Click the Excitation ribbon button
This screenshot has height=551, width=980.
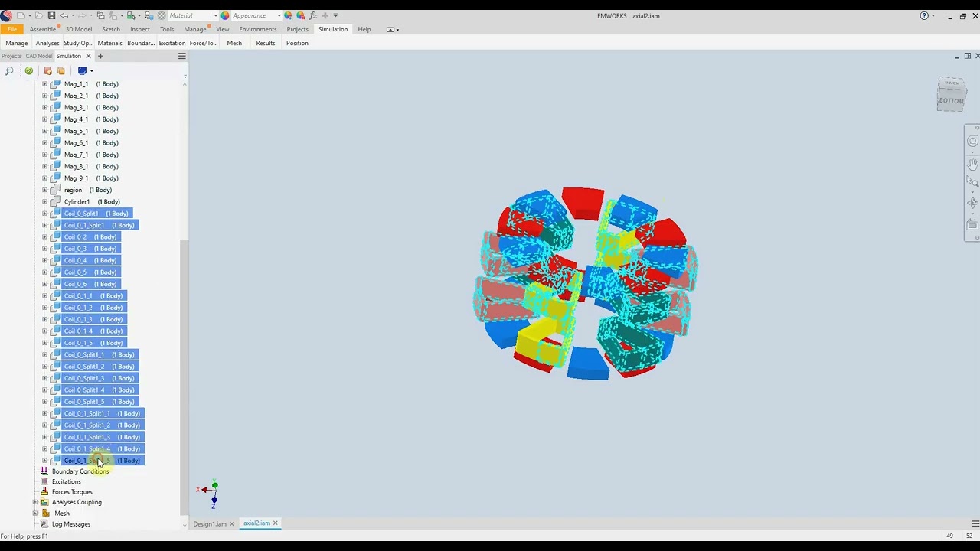coord(171,43)
